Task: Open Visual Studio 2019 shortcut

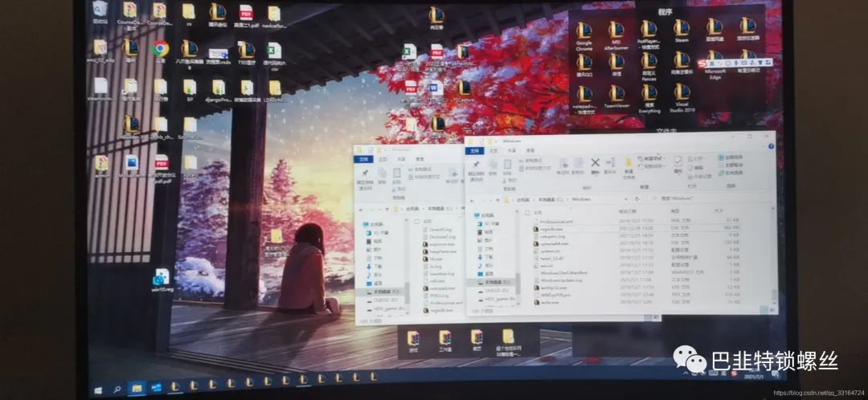Action: (682, 98)
